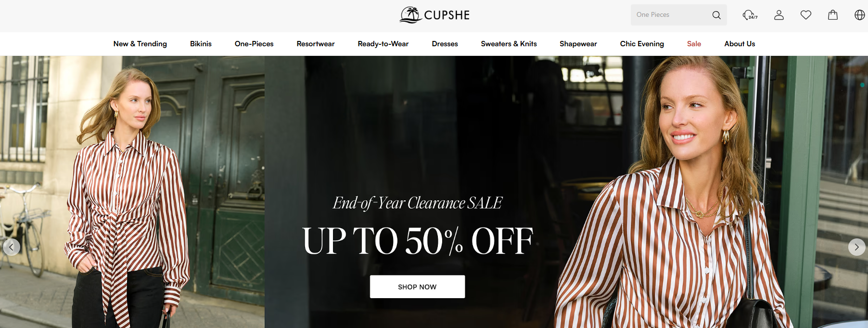
Task: Open the red Sale link
Action: 694,44
